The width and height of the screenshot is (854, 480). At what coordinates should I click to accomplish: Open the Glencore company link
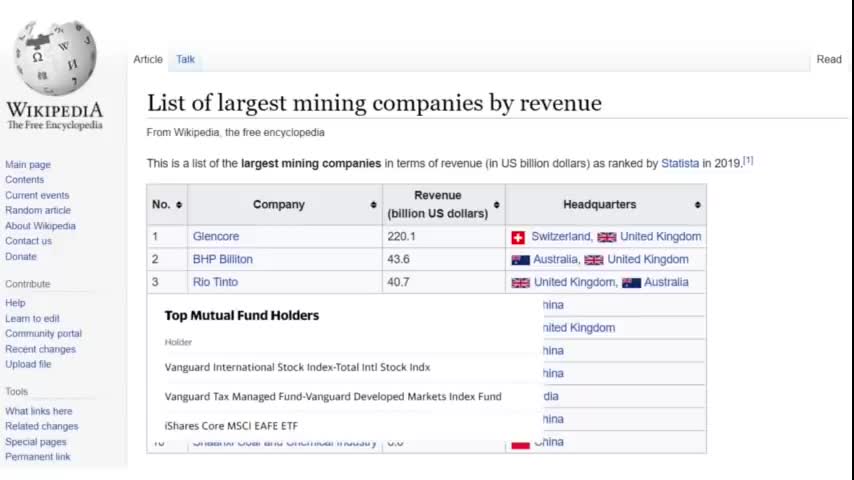click(216, 236)
